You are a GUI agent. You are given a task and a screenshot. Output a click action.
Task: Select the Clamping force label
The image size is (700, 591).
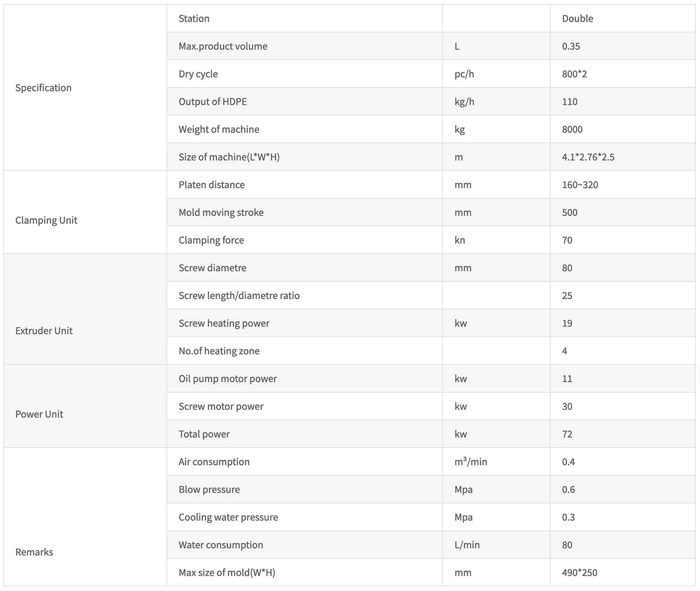click(211, 240)
